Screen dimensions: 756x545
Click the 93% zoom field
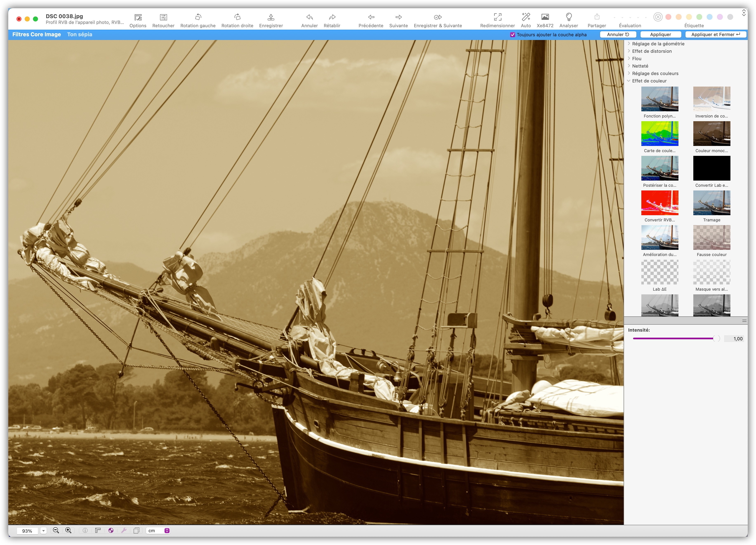[27, 531]
